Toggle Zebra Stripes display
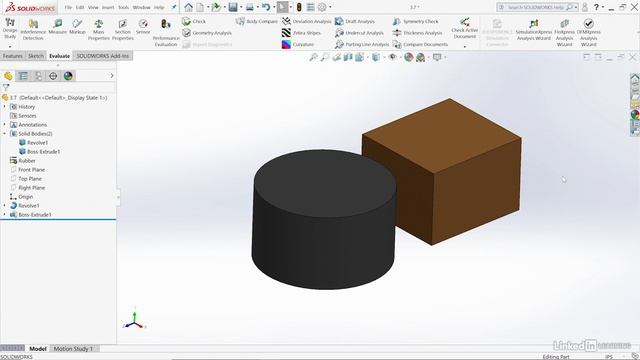 (x=302, y=33)
